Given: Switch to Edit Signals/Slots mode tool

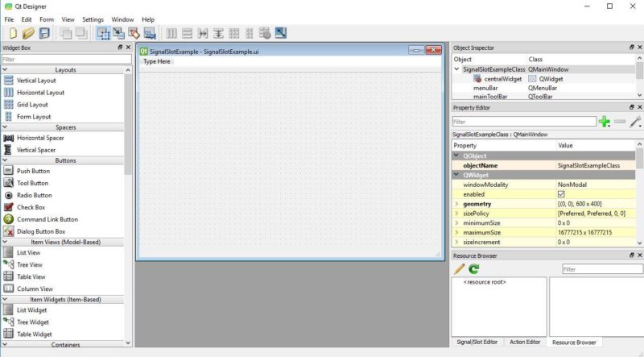Looking at the screenshot, I should coord(118,33).
